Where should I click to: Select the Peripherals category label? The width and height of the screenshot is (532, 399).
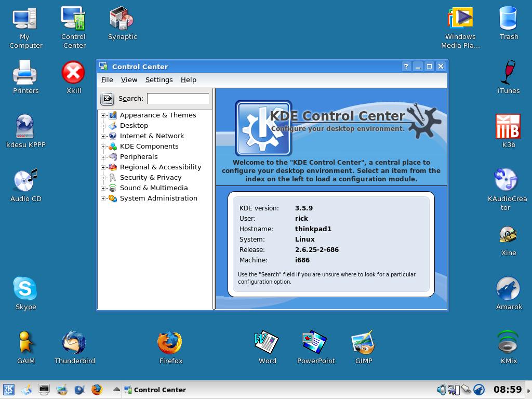click(139, 157)
